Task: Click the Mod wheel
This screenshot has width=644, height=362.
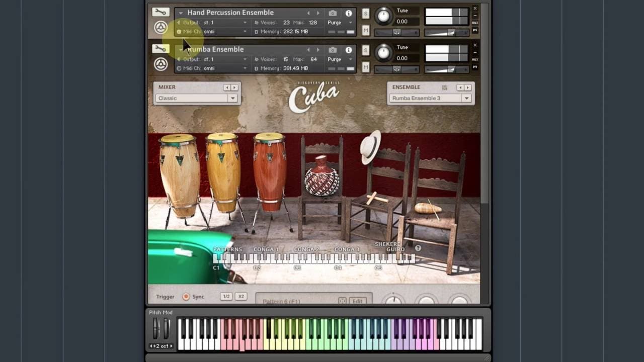Action: [x=166, y=329]
